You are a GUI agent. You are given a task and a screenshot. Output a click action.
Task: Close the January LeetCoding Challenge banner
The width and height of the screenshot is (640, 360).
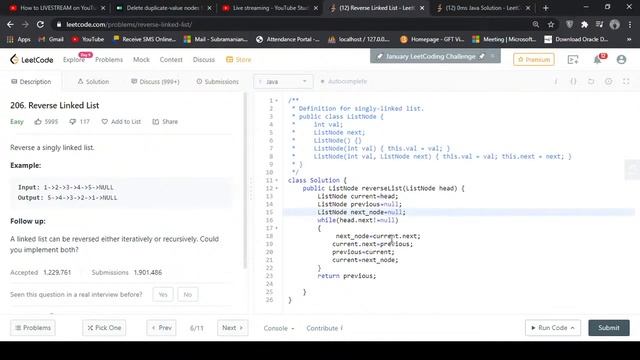[x=493, y=56]
